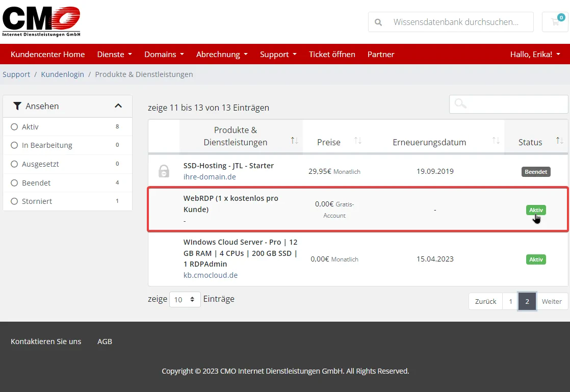This screenshot has height=392, width=570.
Task: Click the Beendet status badge
Action: [536, 171]
